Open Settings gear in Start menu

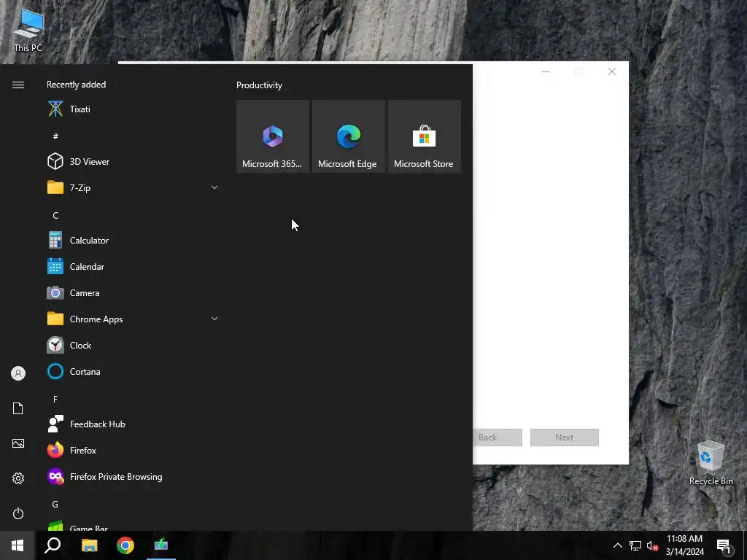(x=18, y=478)
